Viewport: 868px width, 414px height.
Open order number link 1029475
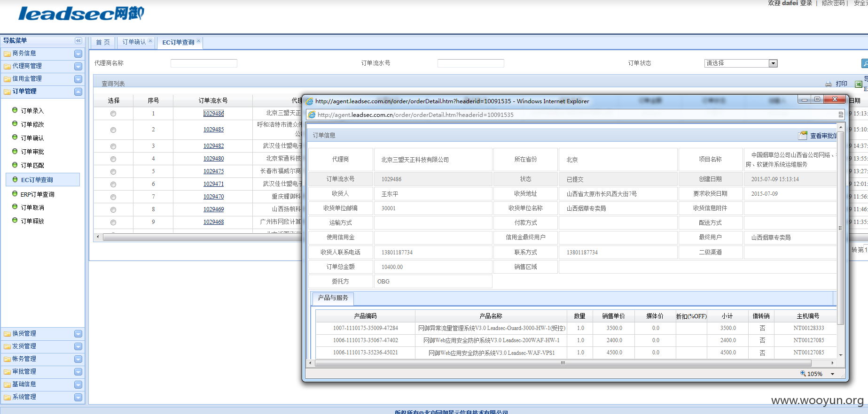[213, 171]
